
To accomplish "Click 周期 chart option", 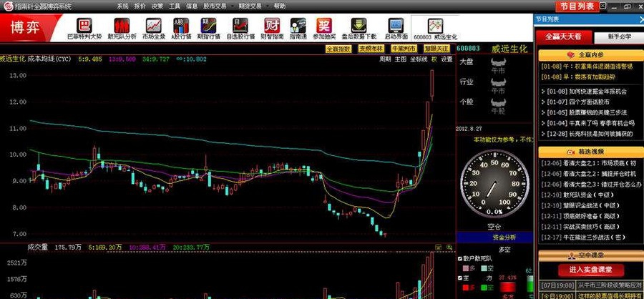I will coord(385,59).
